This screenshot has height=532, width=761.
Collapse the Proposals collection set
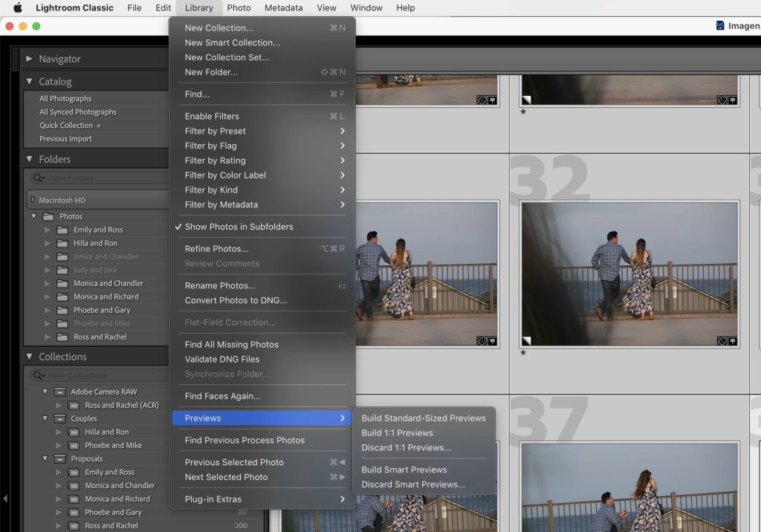pyautogui.click(x=45, y=458)
